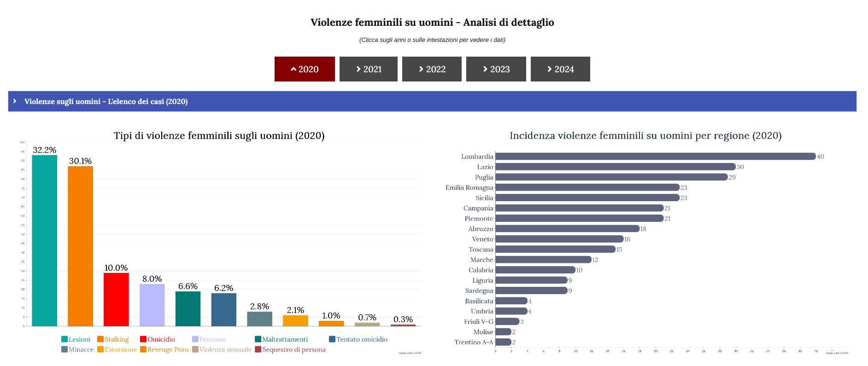Click the Maltrattamenti legend entry

pyautogui.click(x=282, y=339)
